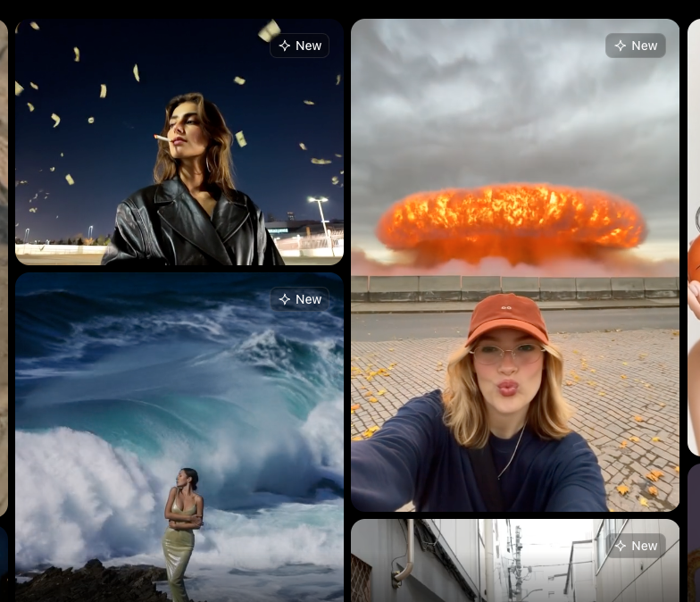This screenshot has width=700, height=602.
Task: Click the street lamp in night photo
Action: (320, 210)
